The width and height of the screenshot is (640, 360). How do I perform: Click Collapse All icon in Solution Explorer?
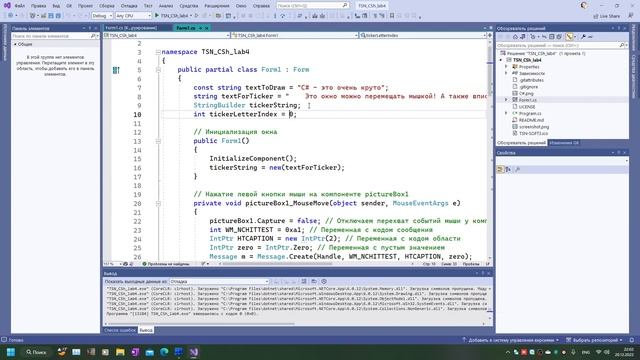[551, 37]
